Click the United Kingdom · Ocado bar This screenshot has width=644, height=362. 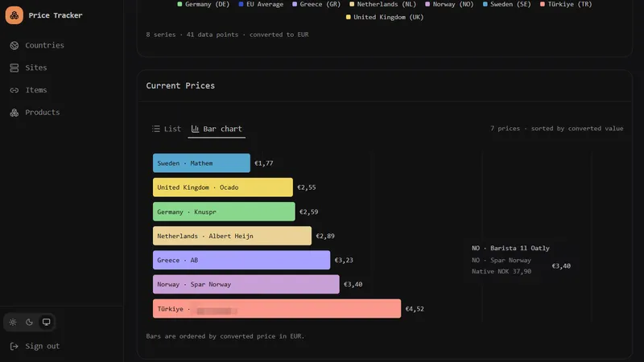223,187
